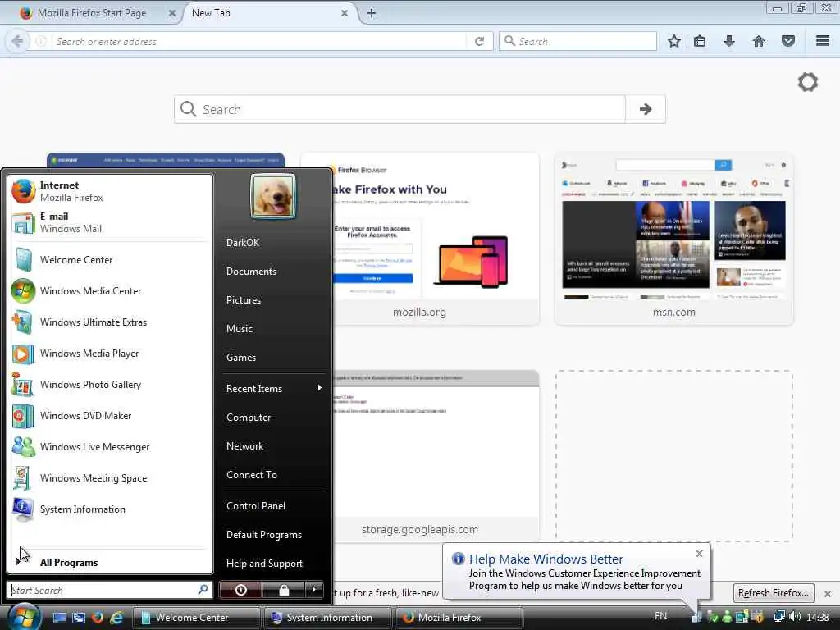The height and width of the screenshot is (630, 840).
Task: Launch Windows Media Center
Action: [x=110, y=291]
